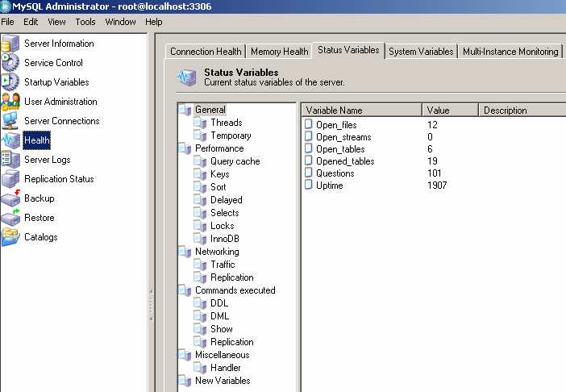Click the sidebar splitter collapse handle

coord(152,305)
